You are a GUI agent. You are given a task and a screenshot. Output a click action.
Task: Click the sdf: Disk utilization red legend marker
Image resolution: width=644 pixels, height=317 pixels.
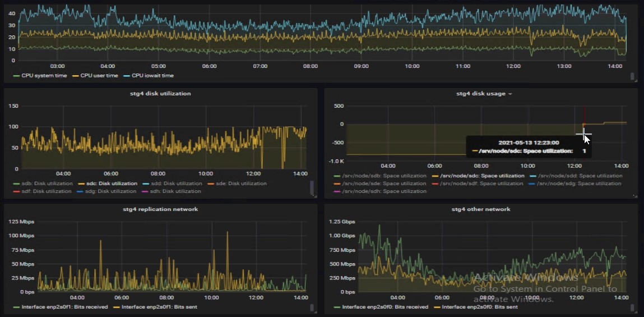click(16, 191)
